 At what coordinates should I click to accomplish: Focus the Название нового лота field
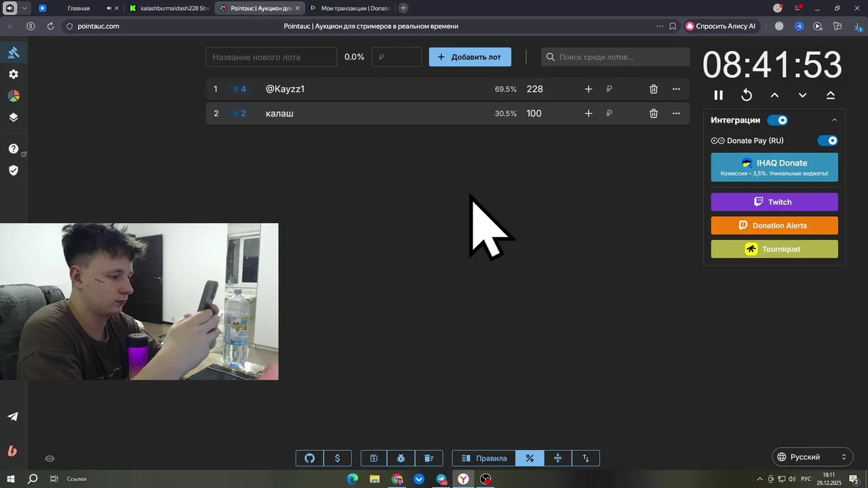pyautogui.click(x=271, y=57)
